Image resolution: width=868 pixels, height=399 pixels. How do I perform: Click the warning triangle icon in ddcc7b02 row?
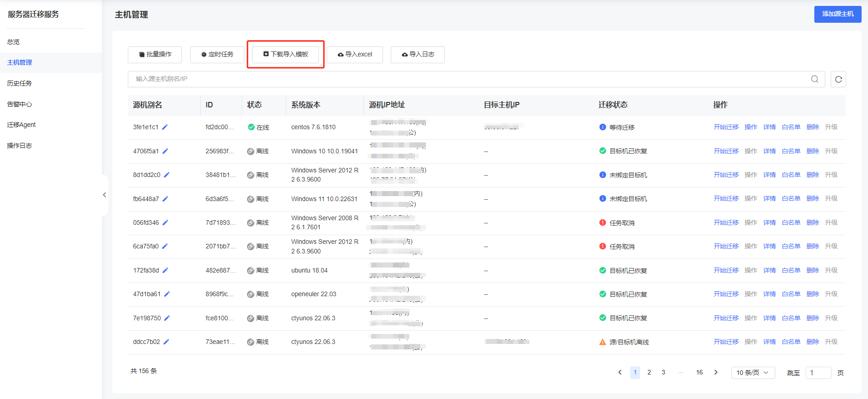tap(602, 342)
